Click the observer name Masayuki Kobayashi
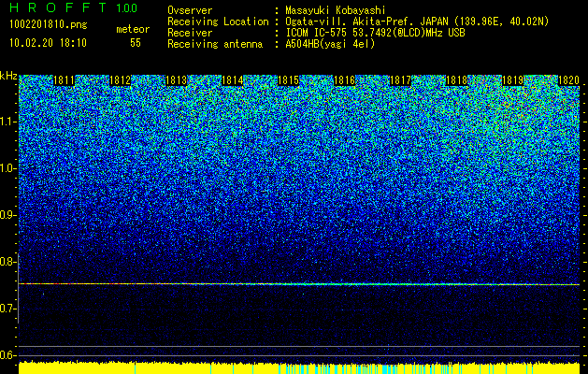588x374 pixels. coord(336,10)
